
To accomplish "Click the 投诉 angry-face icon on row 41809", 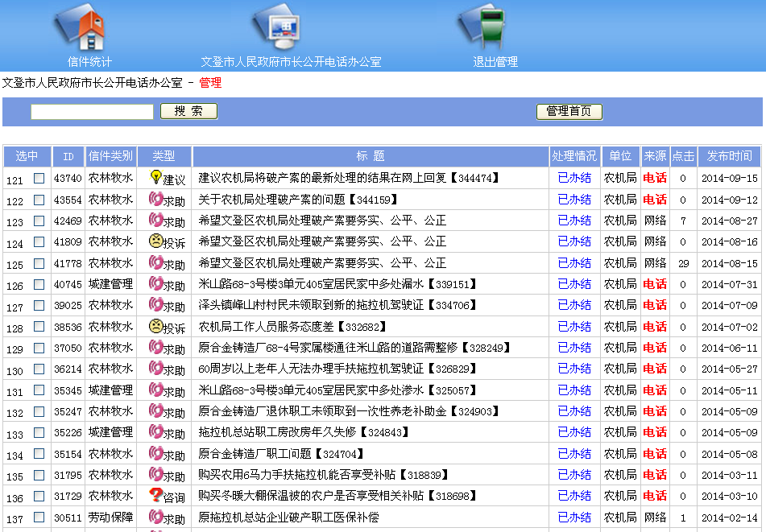I will [155, 241].
